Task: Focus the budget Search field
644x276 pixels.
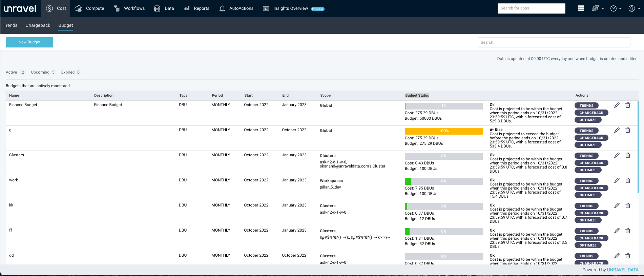Action: (554, 42)
